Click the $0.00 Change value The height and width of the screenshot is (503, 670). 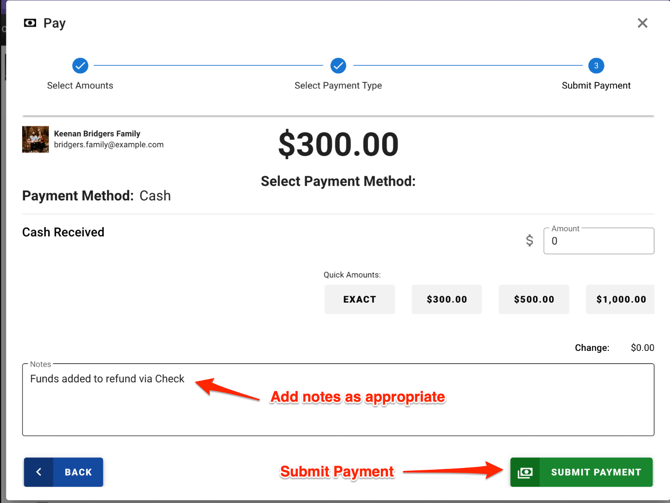click(642, 348)
